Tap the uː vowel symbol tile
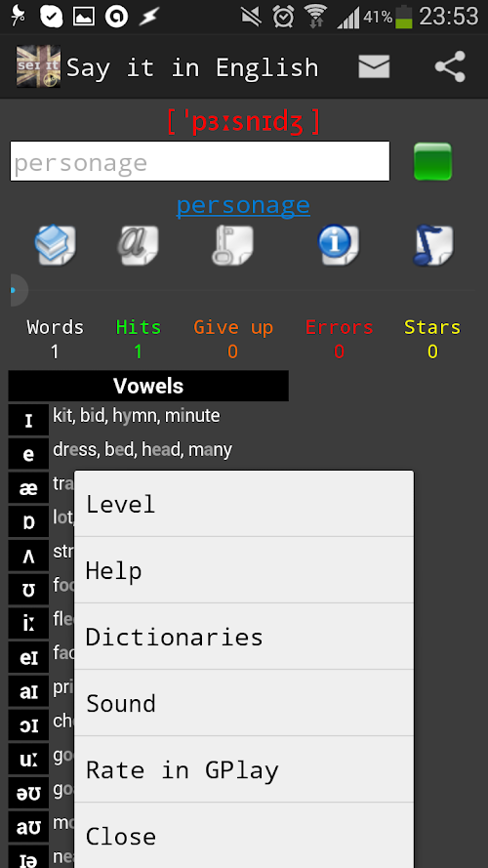 click(28, 759)
